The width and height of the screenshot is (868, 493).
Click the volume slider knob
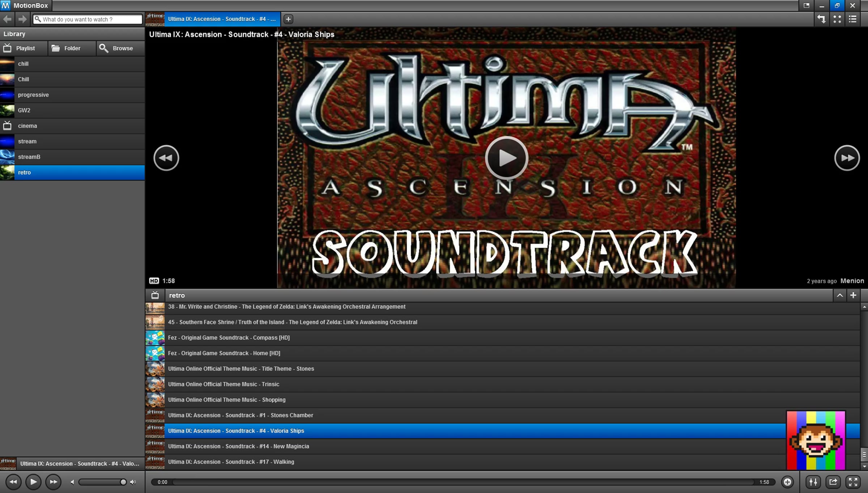tap(123, 482)
